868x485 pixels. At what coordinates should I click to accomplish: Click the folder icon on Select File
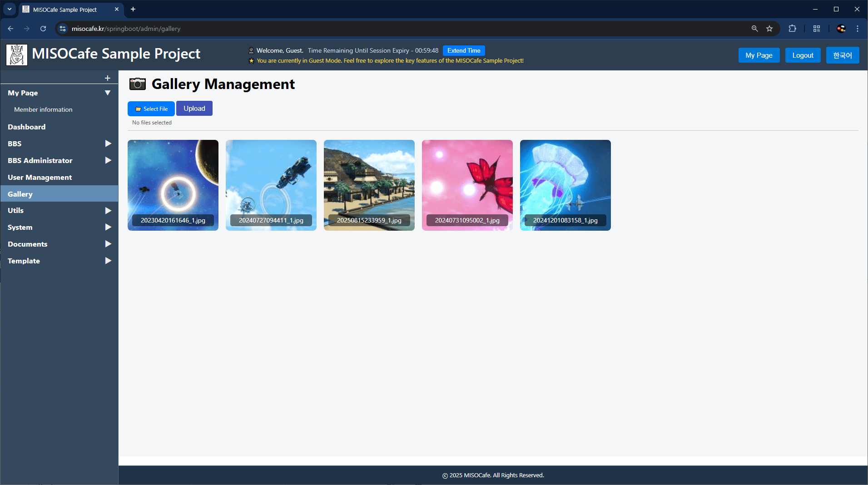click(139, 109)
